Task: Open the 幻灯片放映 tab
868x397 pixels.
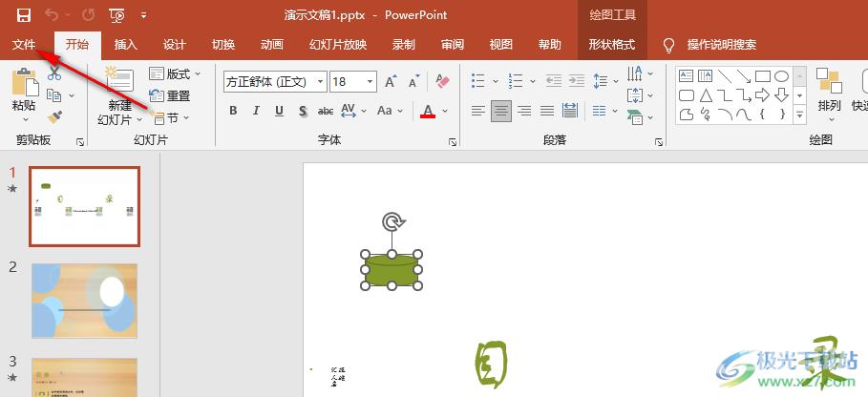Action: point(338,45)
